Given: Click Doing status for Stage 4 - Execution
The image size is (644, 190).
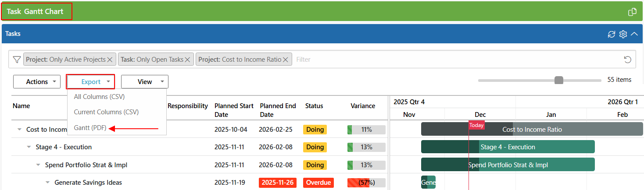Looking at the screenshot, I should (315, 147).
